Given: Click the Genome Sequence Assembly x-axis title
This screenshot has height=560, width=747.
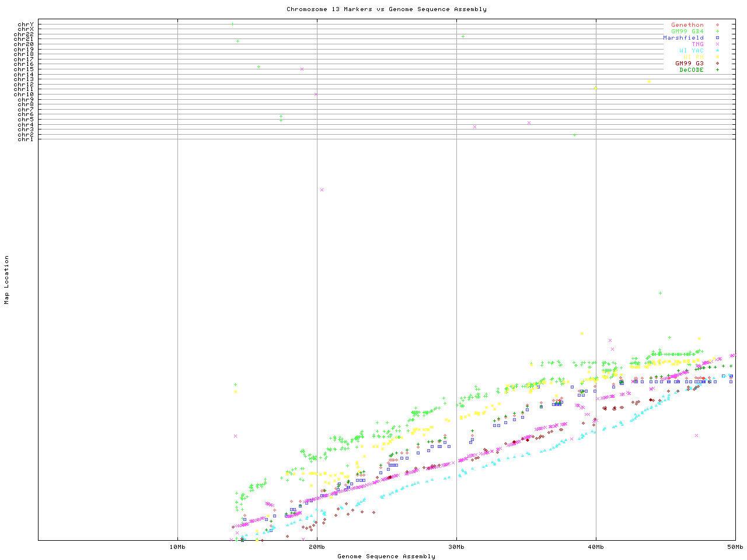Looking at the screenshot, I should pos(386,556).
